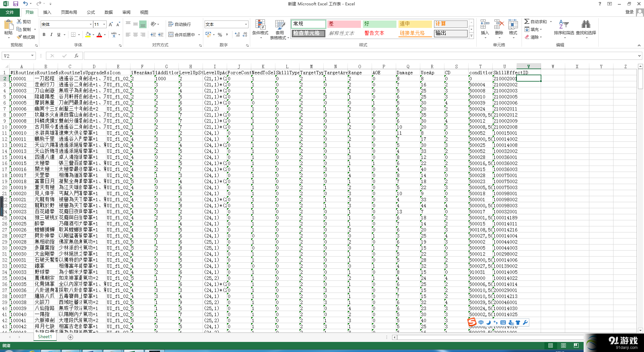Click 登录 to sign in
Image resolution: width=644 pixels, height=352 pixels.
pyautogui.click(x=630, y=12)
